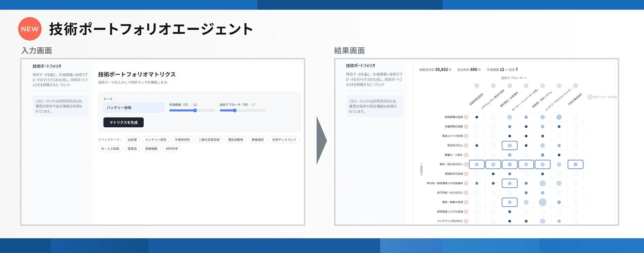Delete the 寒冷地・極限環境での性能維持 row with its X icon
This screenshot has width=644, height=253.
point(466,183)
